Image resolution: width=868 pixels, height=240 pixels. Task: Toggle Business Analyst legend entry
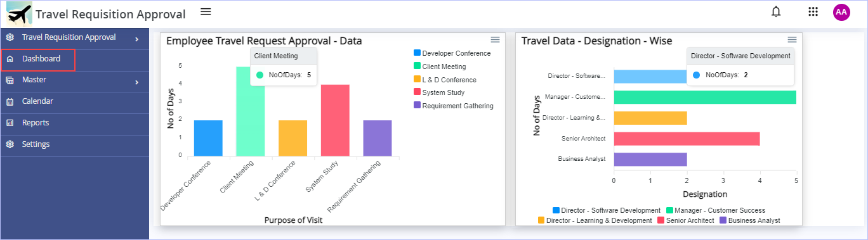coord(750,220)
